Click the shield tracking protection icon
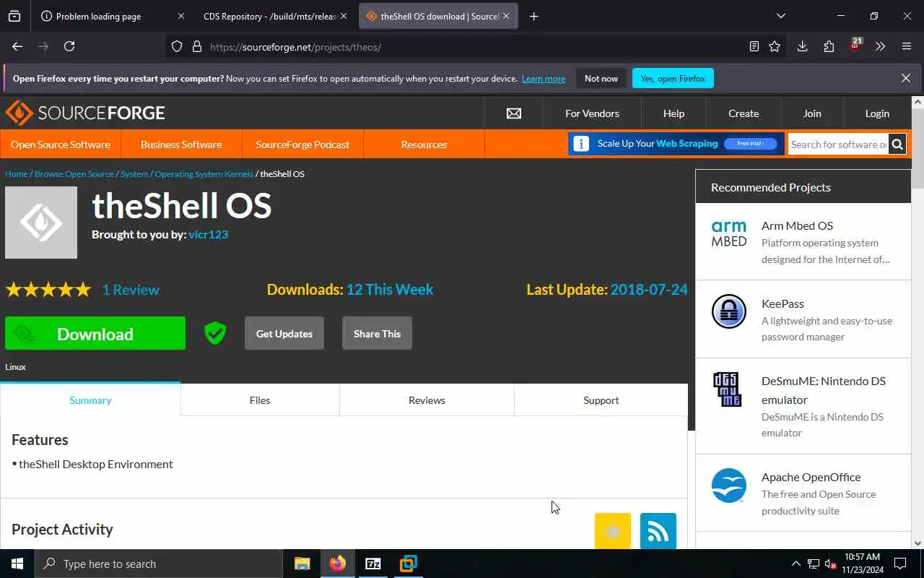The image size is (924, 578). coord(177,46)
